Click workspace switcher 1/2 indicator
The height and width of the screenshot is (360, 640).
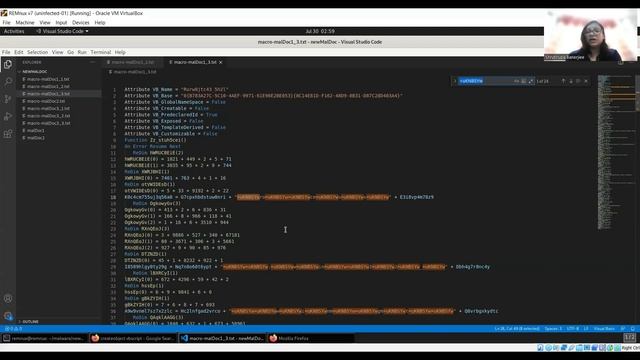(x=629, y=338)
